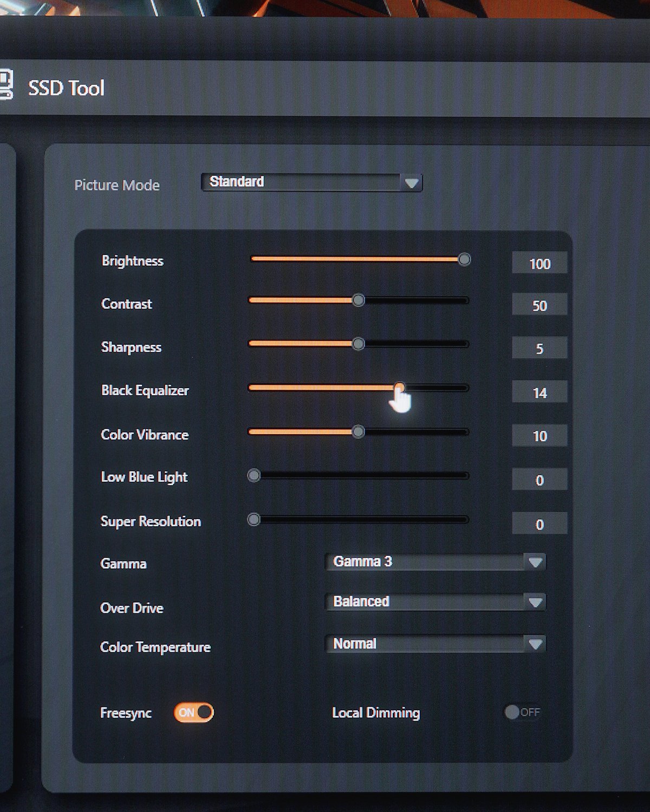Click the Brightness slider handle
The width and height of the screenshot is (650, 812).
[464, 259]
